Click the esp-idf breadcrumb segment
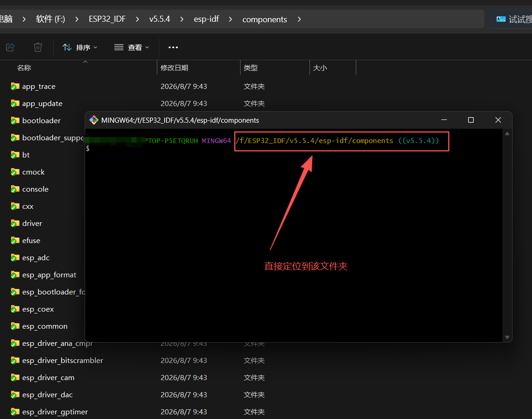This screenshot has height=419, width=532. [x=206, y=19]
